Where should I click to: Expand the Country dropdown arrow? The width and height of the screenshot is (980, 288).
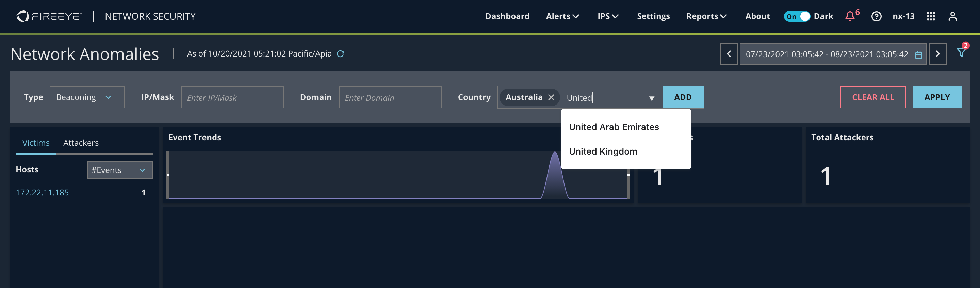click(651, 98)
